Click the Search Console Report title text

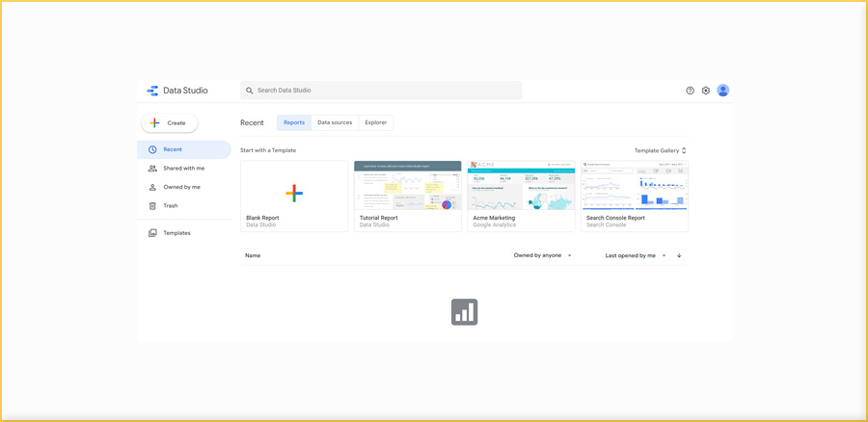click(615, 218)
